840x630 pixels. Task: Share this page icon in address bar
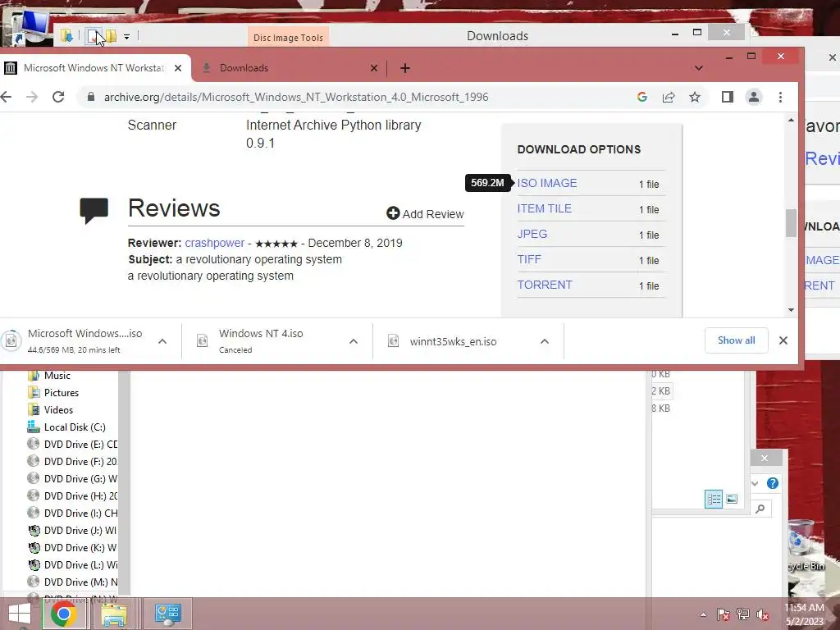tap(668, 97)
